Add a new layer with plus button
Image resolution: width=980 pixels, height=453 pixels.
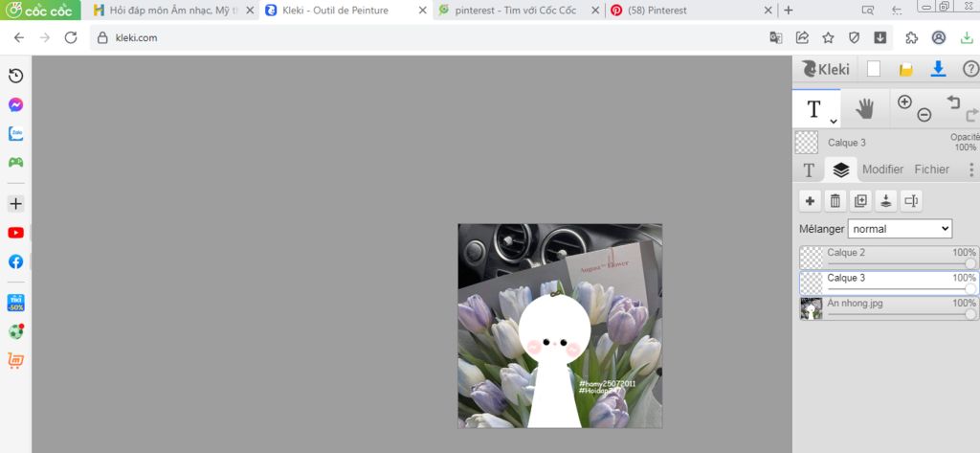click(810, 201)
